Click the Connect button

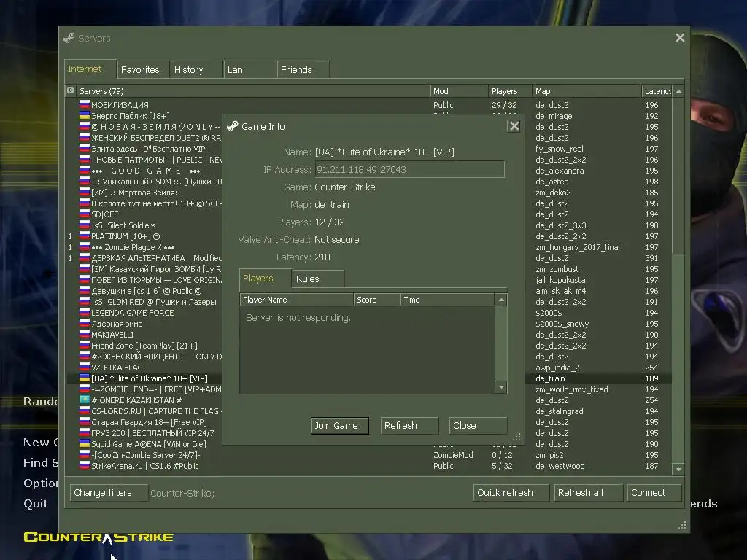(654, 493)
